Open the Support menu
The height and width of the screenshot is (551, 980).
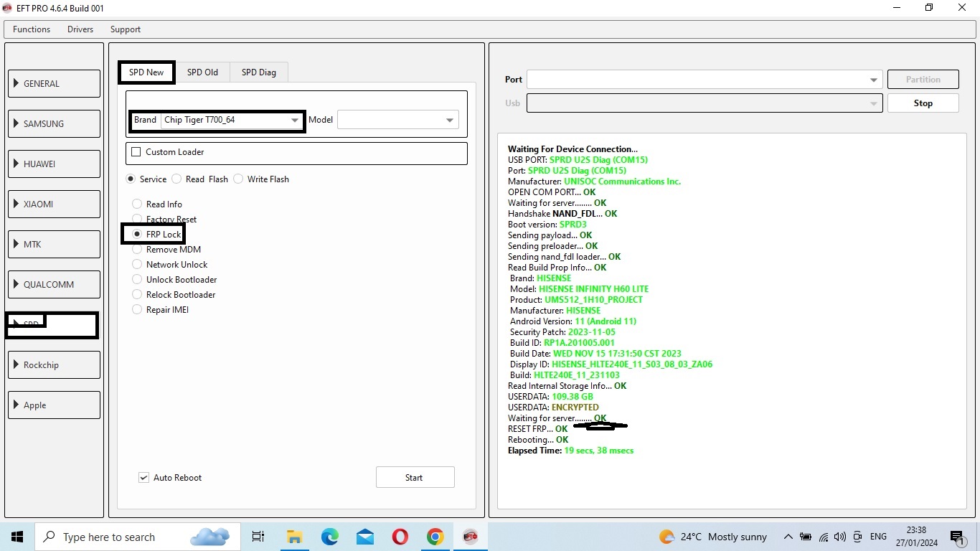tap(126, 29)
